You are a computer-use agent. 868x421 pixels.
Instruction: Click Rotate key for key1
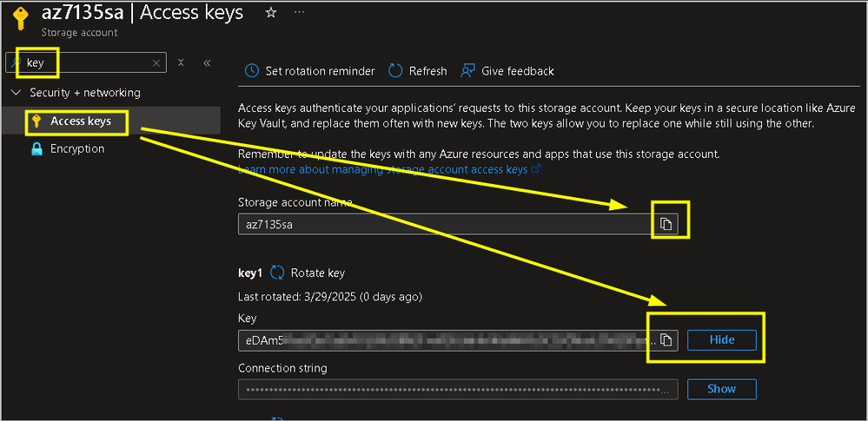[308, 273]
